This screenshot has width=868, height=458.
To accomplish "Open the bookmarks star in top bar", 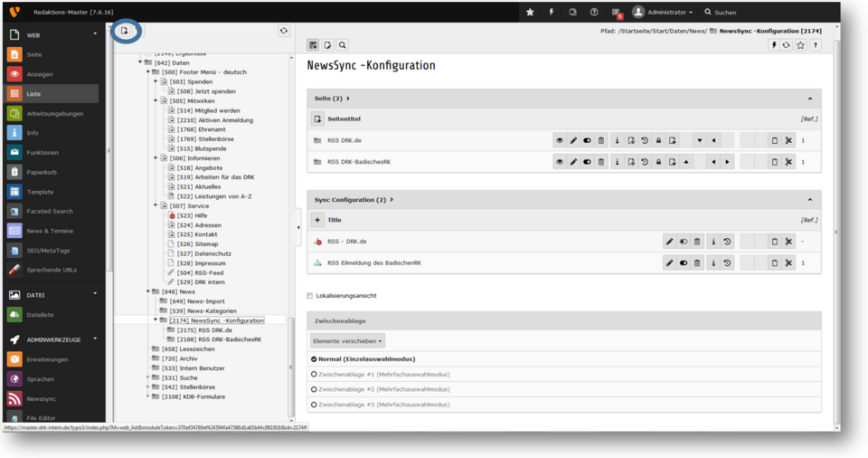I will (530, 12).
